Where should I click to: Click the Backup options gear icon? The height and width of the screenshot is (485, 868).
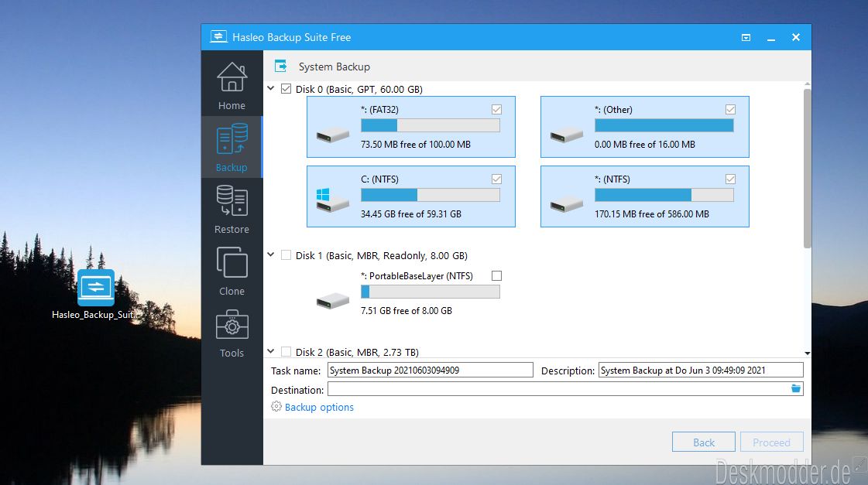point(276,406)
